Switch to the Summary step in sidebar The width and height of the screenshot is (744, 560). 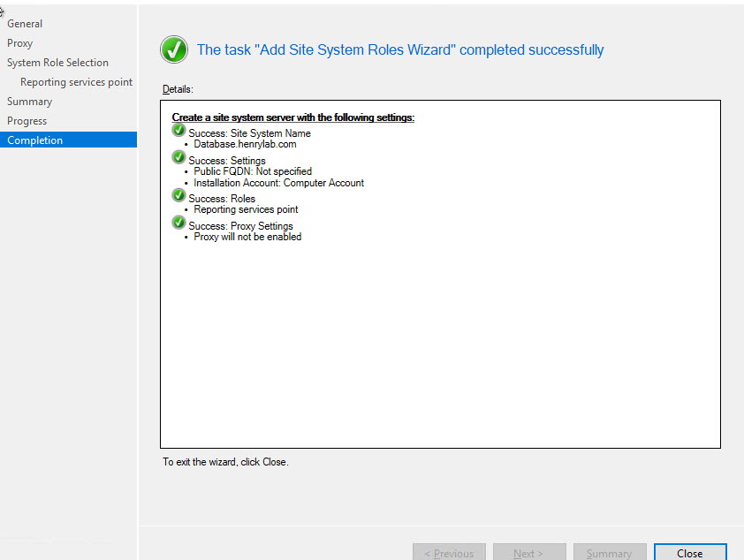(29, 102)
